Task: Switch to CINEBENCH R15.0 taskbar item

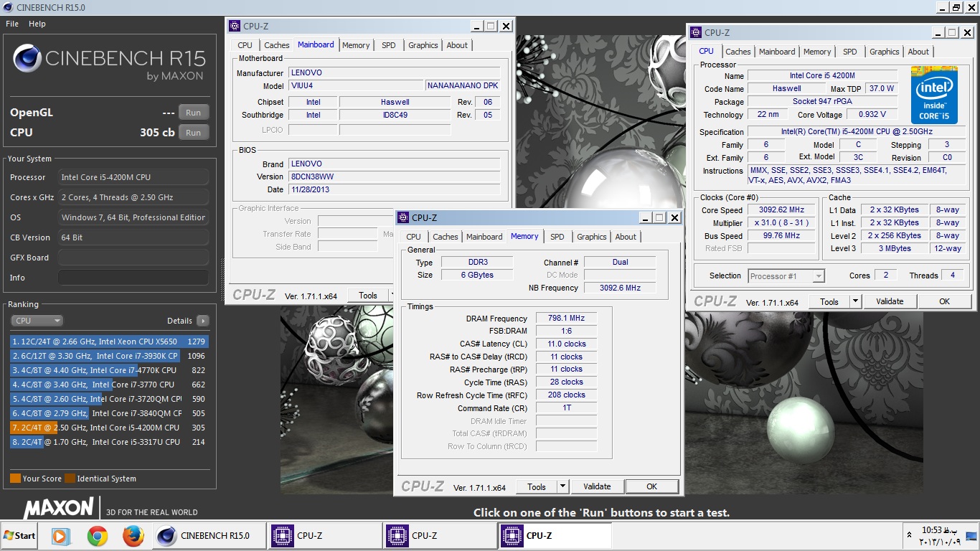Action: (x=209, y=535)
